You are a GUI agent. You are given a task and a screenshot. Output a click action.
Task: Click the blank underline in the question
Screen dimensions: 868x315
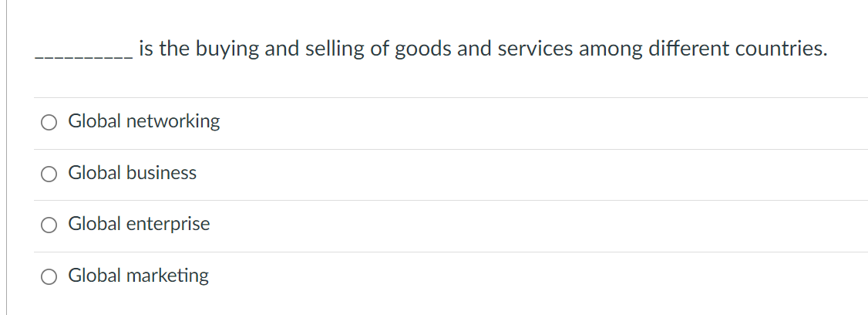click(83, 54)
